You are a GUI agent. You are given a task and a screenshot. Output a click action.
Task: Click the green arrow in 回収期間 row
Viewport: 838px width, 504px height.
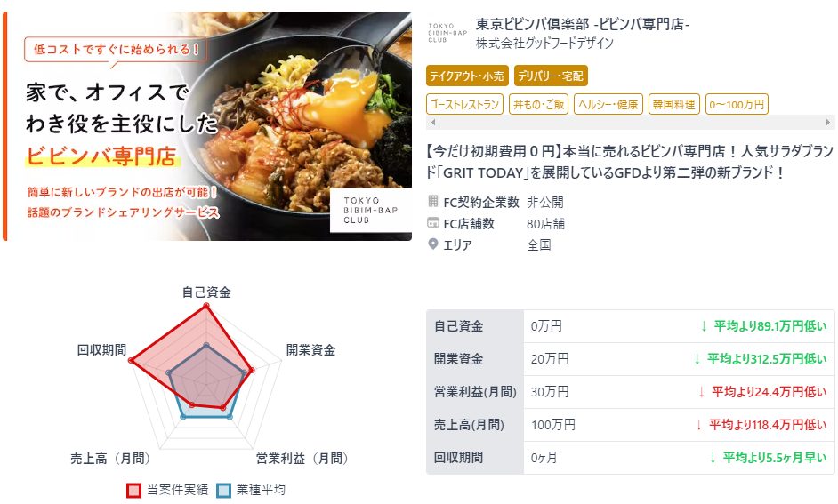(713, 458)
